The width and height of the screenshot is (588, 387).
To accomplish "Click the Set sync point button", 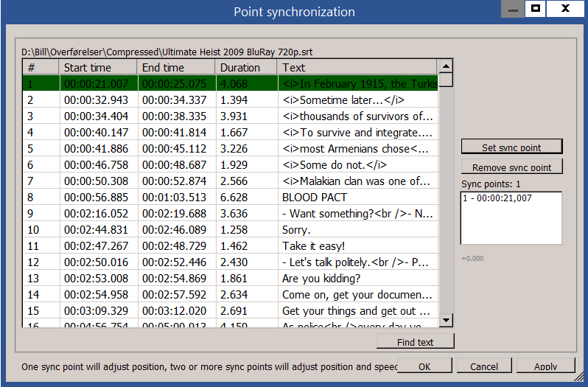I will pos(511,147).
